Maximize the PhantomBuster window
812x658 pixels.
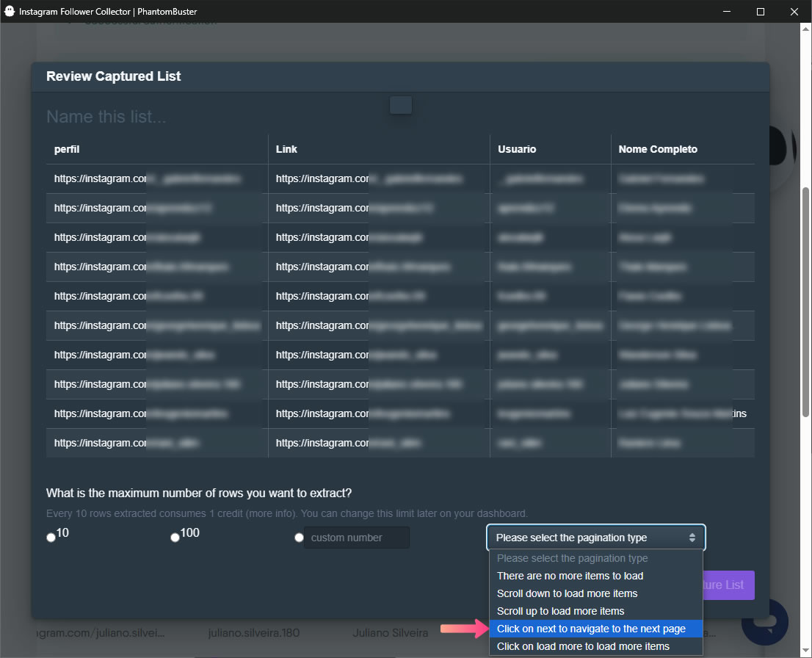pos(760,12)
